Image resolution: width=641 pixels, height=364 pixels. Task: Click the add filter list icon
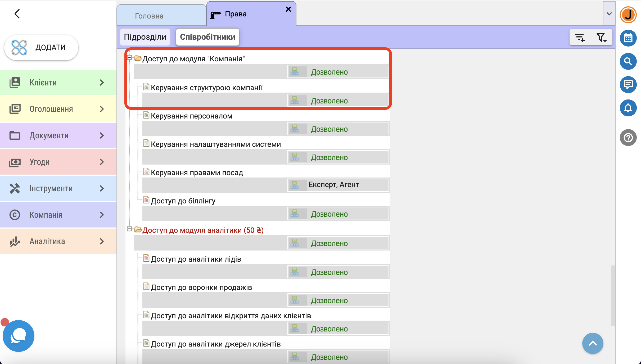tap(580, 38)
